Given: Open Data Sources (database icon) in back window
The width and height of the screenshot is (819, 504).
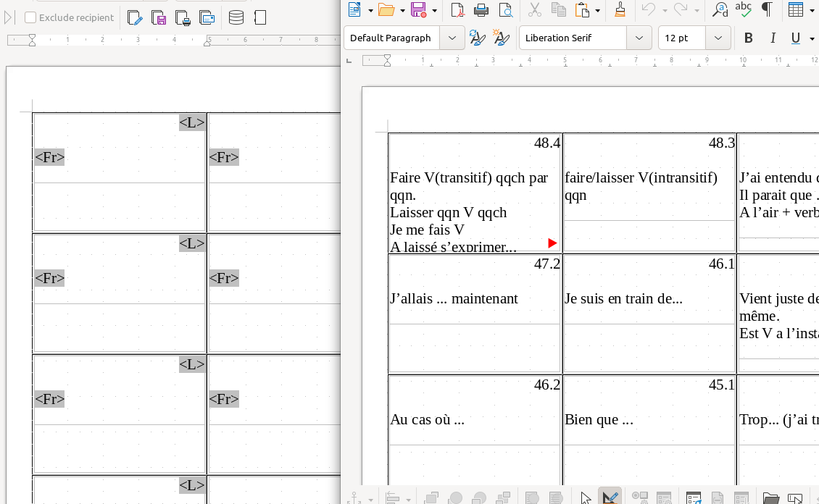Looking at the screenshot, I should click(x=236, y=17).
